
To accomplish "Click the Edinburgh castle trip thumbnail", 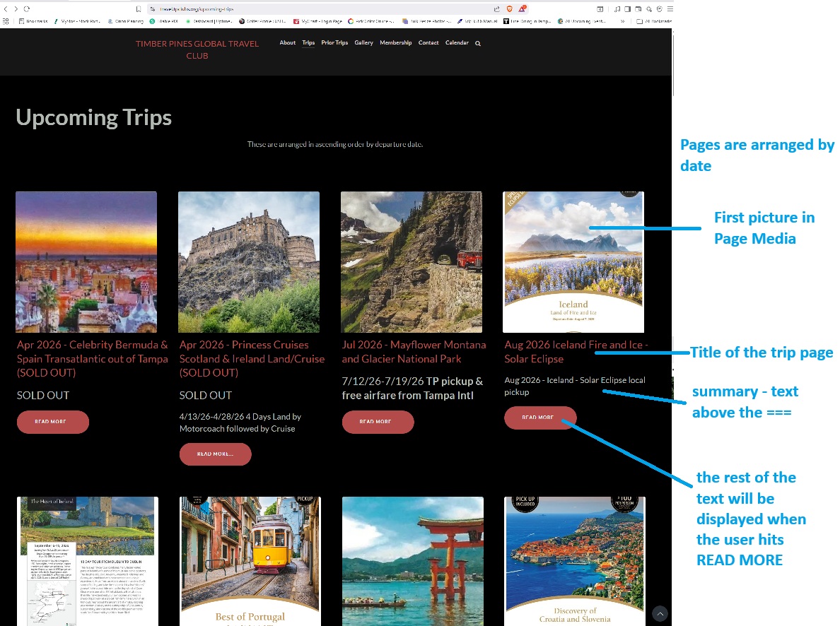I will [249, 261].
